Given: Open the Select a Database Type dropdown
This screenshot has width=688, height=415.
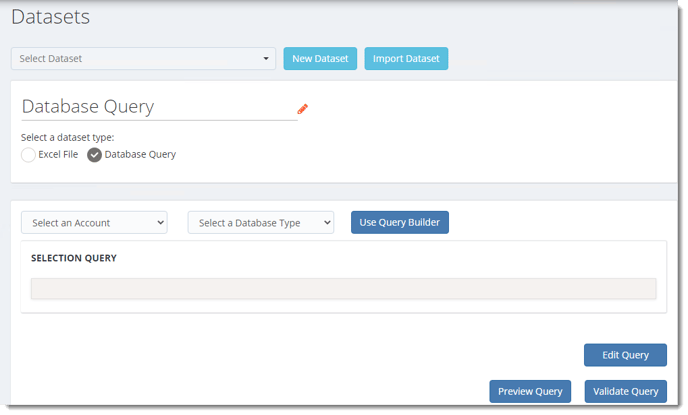Looking at the screenshot, I should 261,223.
